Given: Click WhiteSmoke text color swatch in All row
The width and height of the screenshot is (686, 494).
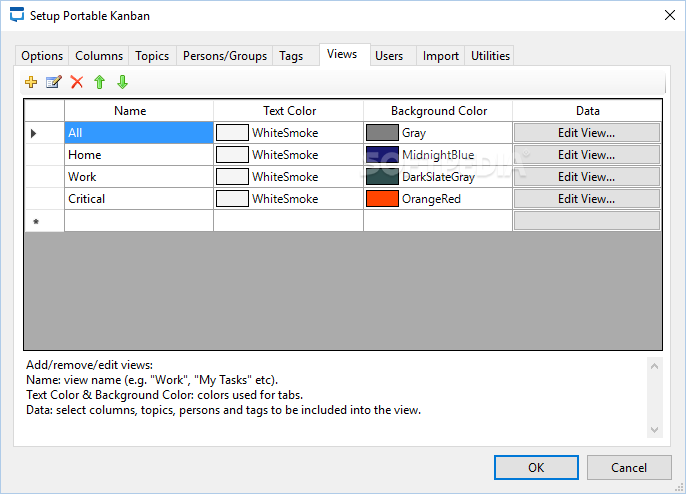Looking at the screenshot, I should pos(232,133).
